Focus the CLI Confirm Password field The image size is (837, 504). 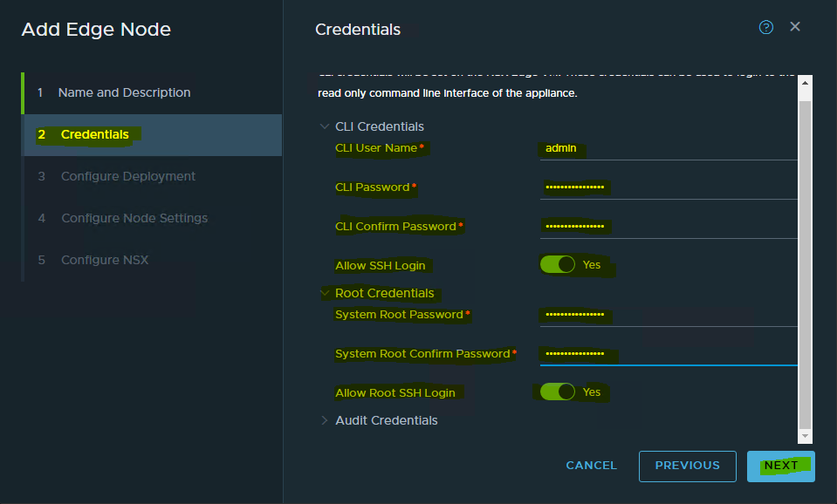[669, 227]
